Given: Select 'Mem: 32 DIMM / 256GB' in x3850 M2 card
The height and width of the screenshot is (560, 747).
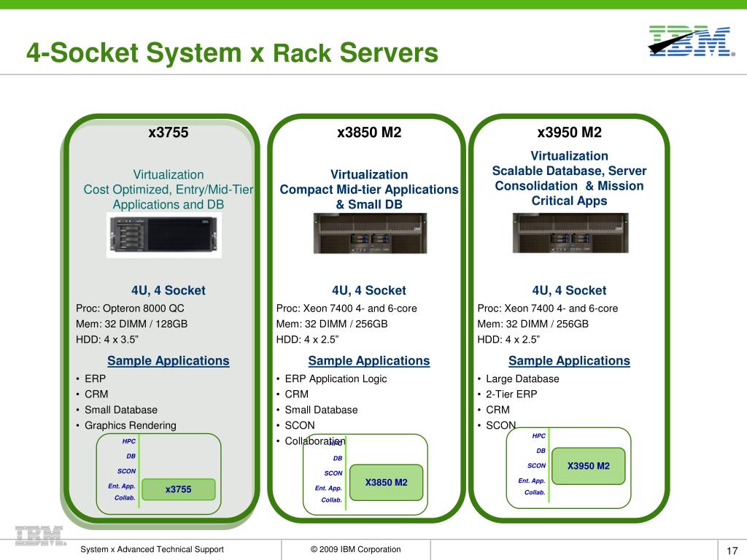Looking at the screenshot, I should point(332,324).
